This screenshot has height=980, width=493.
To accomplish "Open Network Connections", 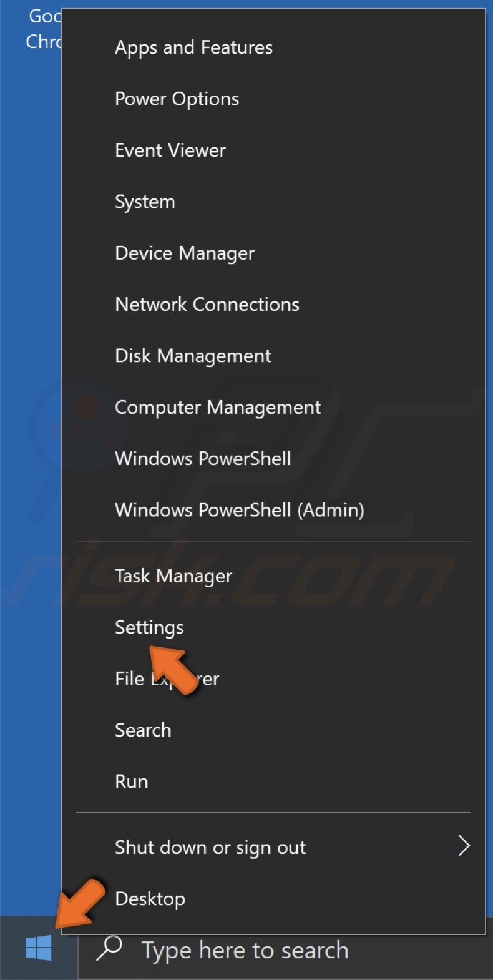I will point(207,305).
